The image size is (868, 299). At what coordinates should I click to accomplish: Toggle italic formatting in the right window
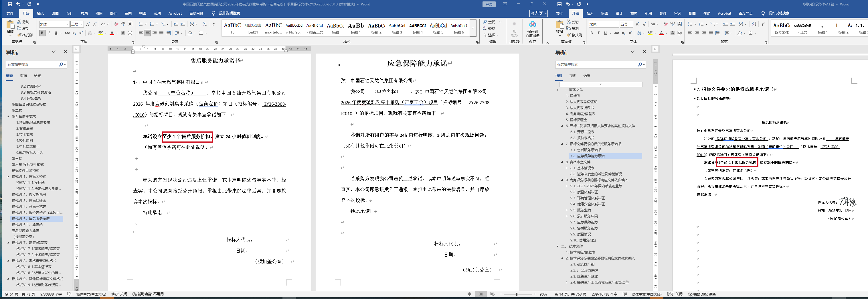598,33
